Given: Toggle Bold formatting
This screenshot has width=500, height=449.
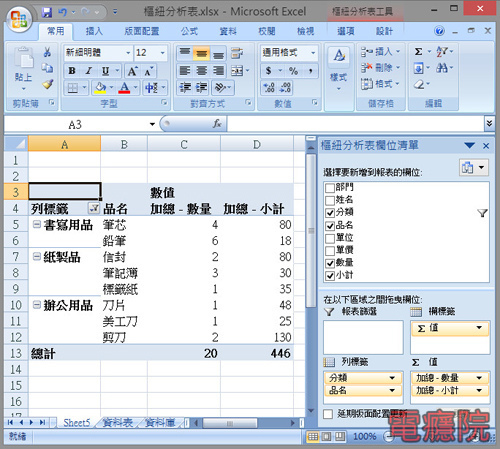Looking at the screenshot, I should pyautogui.click(x=72, y=71).
